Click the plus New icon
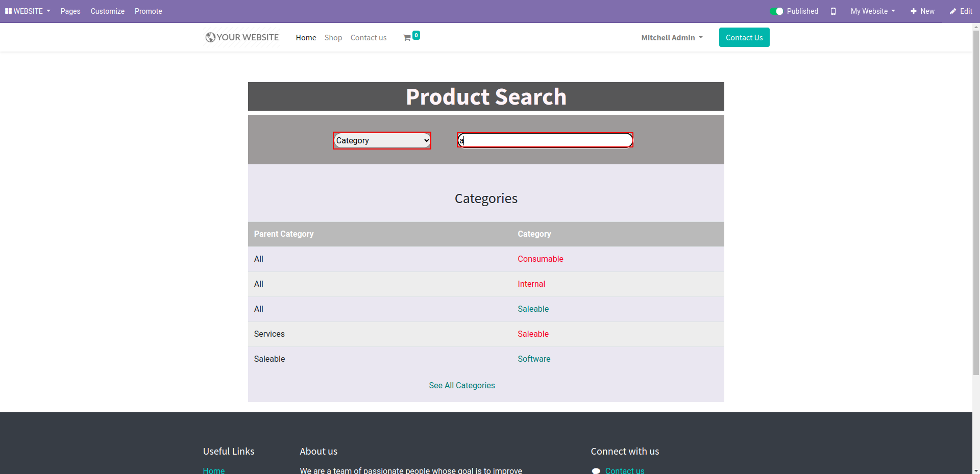The width and height of the screenshot is (980, 474). point(913,11)
